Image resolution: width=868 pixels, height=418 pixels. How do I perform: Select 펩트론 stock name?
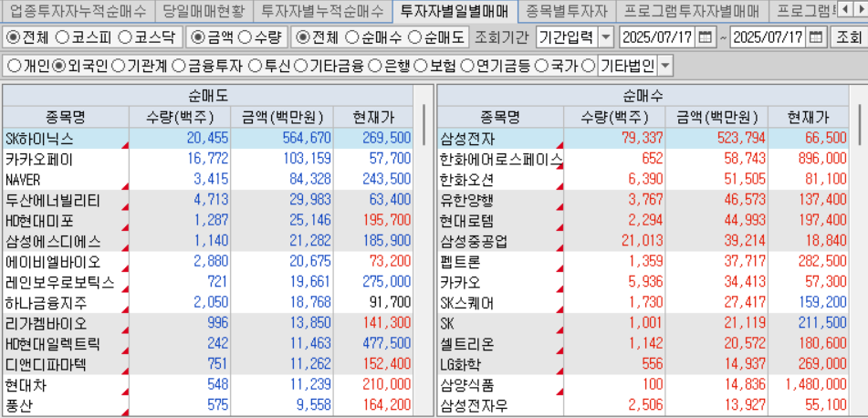pos(461,262)
